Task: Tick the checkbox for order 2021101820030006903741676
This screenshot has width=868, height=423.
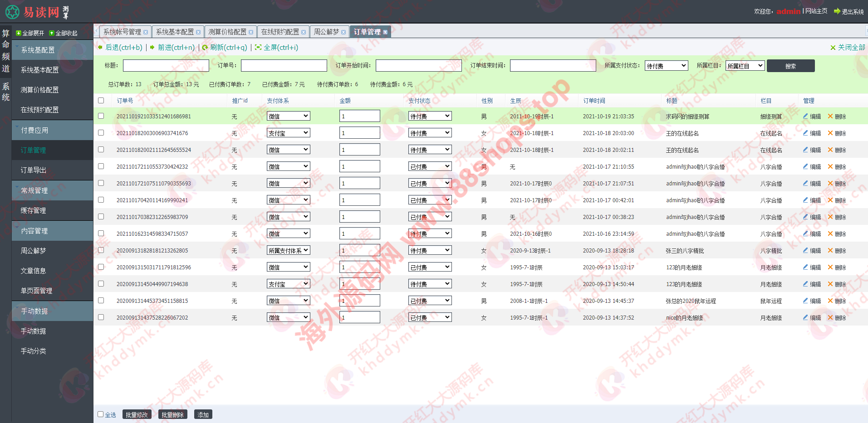Action: tap(101, 133)
